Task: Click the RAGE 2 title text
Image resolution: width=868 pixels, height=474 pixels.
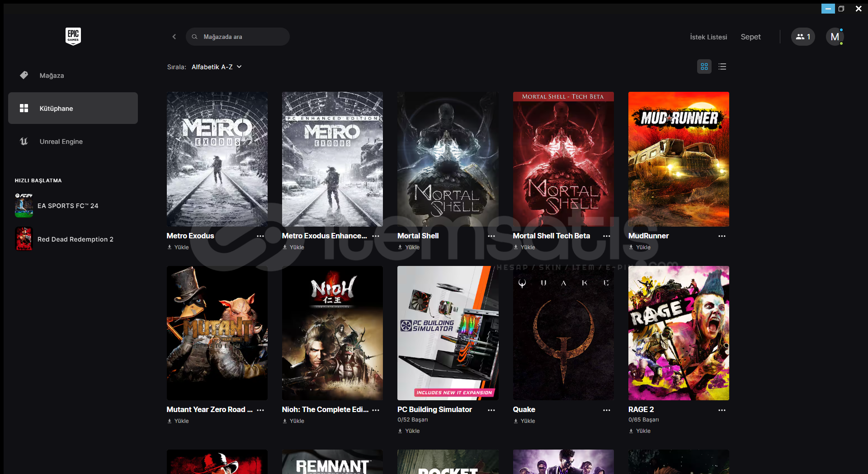Action: pyautogui.click(x=641, y=410)
